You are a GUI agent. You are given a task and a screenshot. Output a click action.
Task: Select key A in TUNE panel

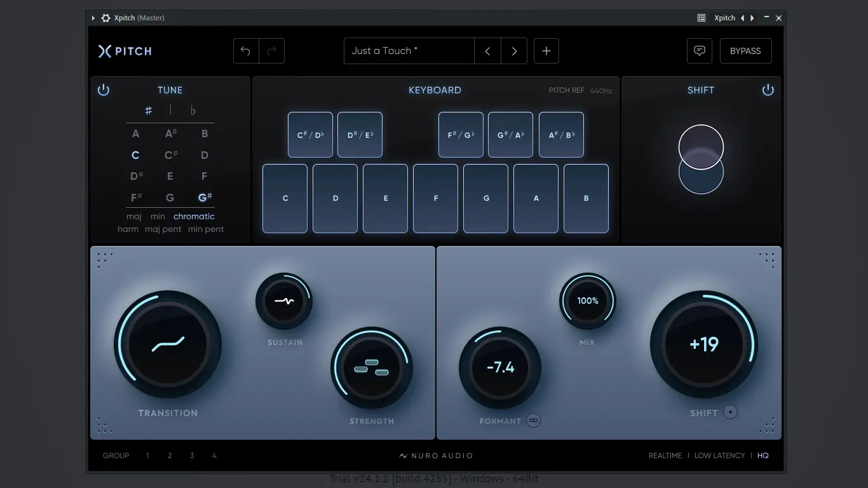tap(135, 134)
